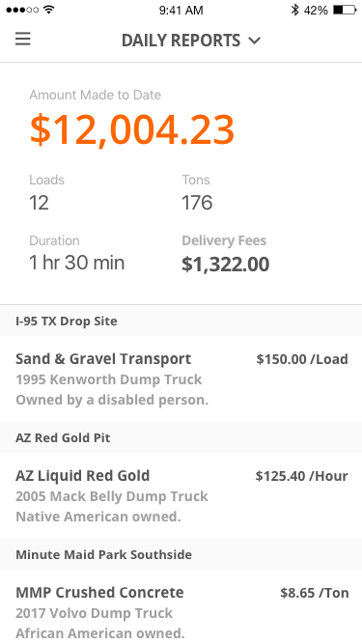The image size is (362, 644).
Task: Tap the $1,322.00 delivery fees value
Action: click(x=225, y=265)
